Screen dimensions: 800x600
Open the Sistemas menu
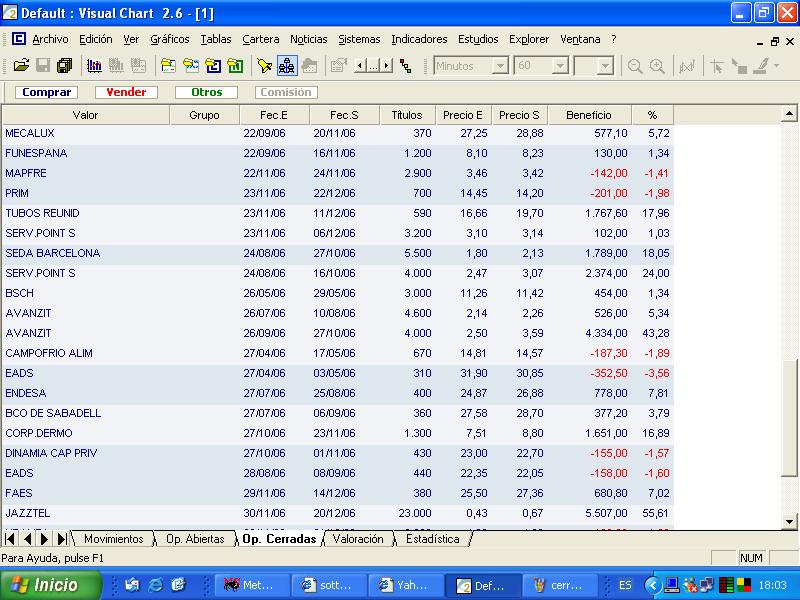(x=359, y=39)
